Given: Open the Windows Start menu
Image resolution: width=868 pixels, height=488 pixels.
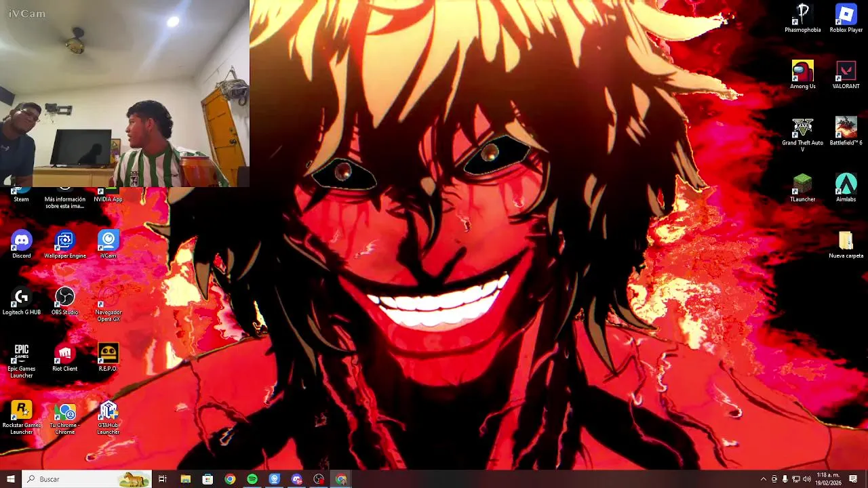Looking at the screenshot, I should coord(11,479).
